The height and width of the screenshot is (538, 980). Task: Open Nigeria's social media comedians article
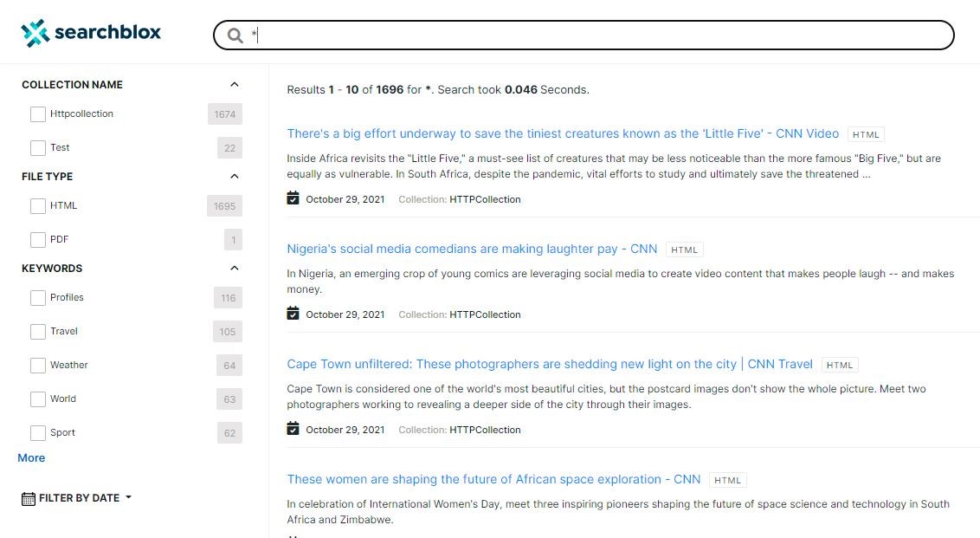[x=472, y=249]
